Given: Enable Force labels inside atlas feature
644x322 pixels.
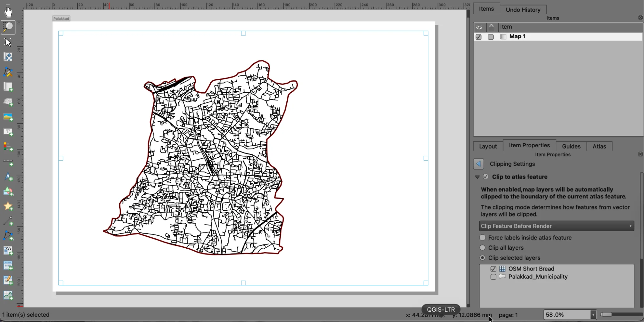Looking at the screenshot, I should (x=482, y=237).
